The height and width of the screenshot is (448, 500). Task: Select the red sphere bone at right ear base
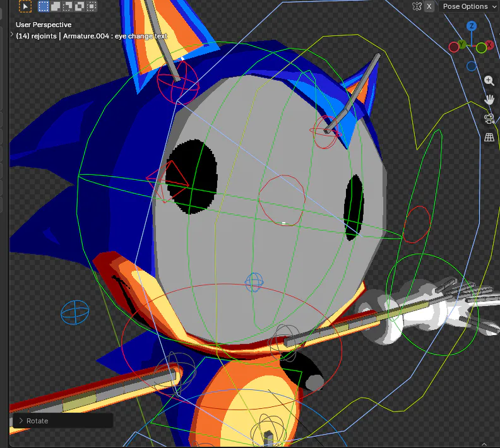pos(325,132)
